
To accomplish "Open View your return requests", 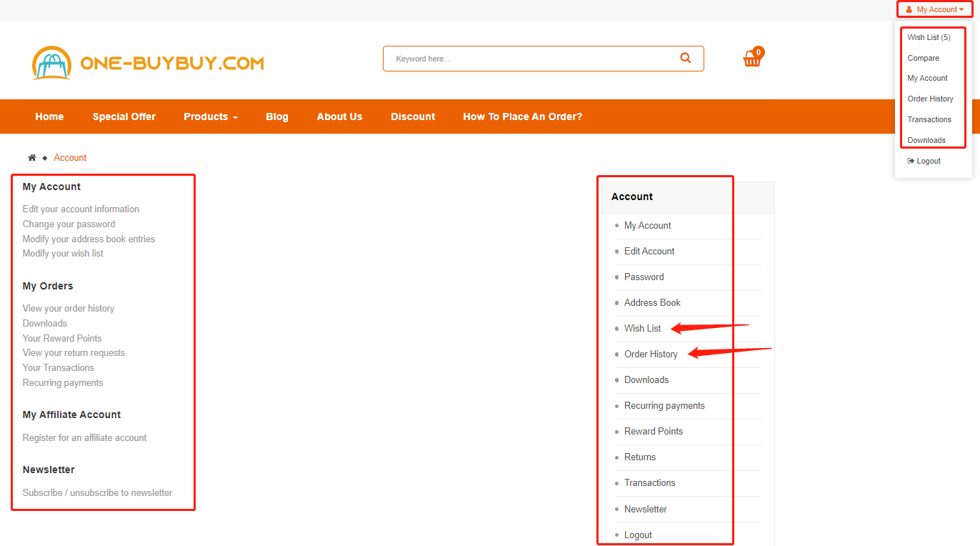I will [74, 353].
